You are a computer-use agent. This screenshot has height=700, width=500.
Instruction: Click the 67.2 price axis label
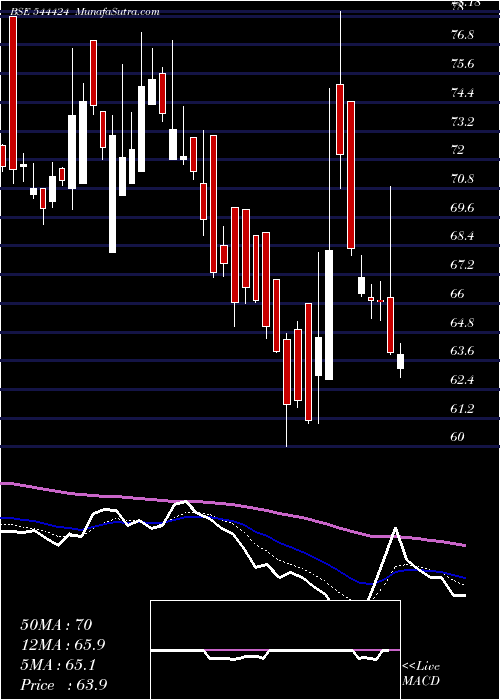coord(463,265)
